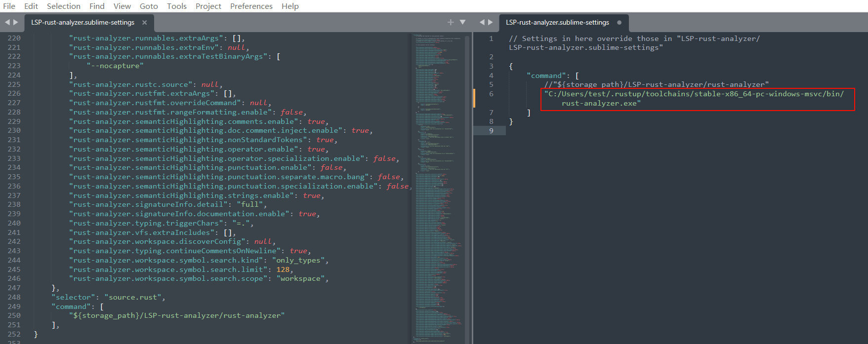Click the "source.rust" selector value

(133, 297)
